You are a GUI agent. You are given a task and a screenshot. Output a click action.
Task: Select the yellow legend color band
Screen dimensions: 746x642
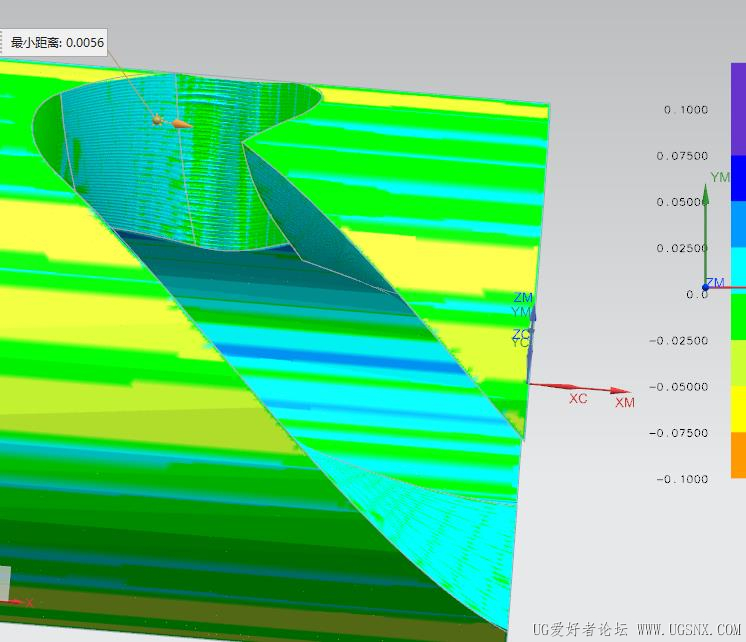[738, 409]
